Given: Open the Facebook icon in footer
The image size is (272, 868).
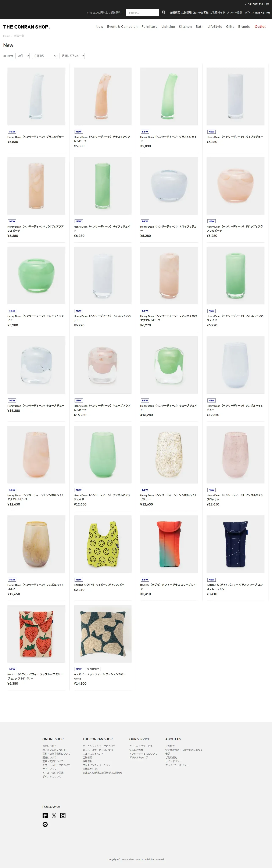Looking at the screenshot, I should point(45,815).
